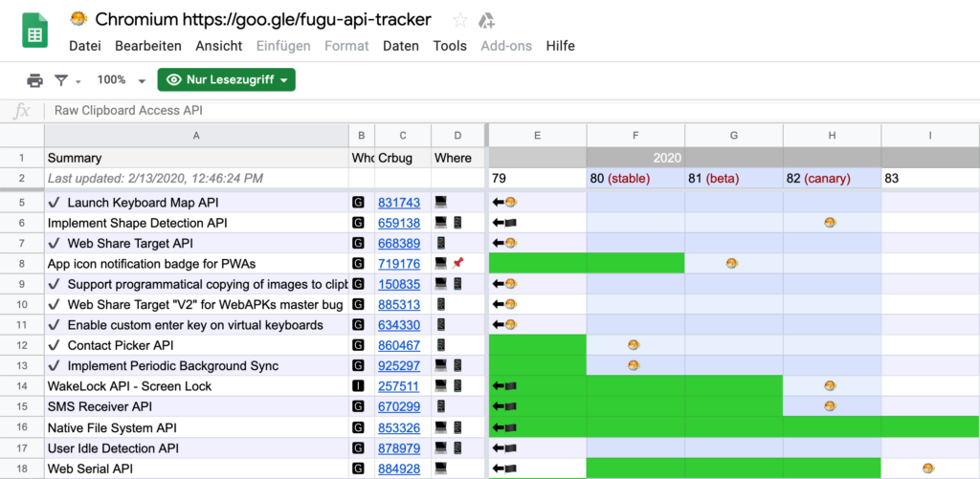
Task: Open crbug link 634330
Action: point(399,325)
